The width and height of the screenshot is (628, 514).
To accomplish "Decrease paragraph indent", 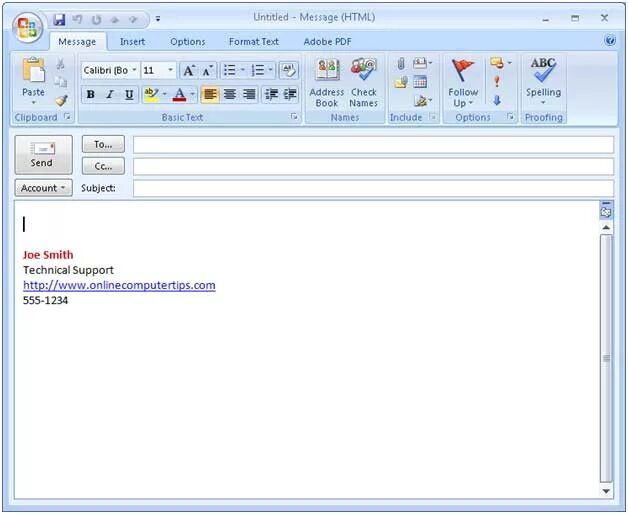I will tap(271, 95).
